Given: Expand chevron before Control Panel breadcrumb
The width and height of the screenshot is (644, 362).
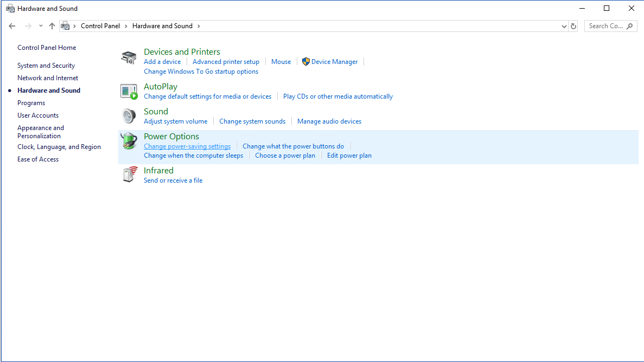Looking at the screenshot, I should (74, 26).
